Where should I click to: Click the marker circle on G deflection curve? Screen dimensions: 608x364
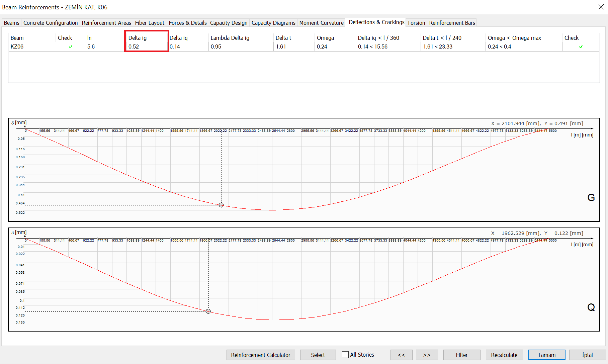[x=221, y=205]
